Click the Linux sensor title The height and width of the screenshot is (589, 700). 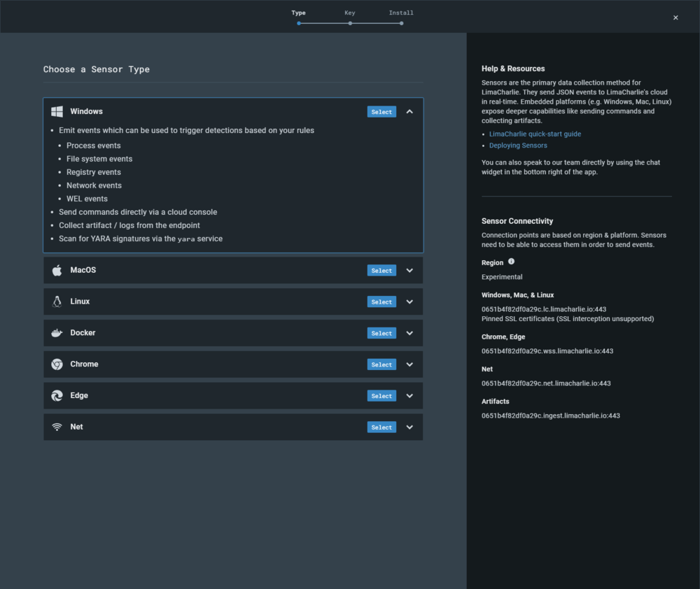(x=80, y=301)
